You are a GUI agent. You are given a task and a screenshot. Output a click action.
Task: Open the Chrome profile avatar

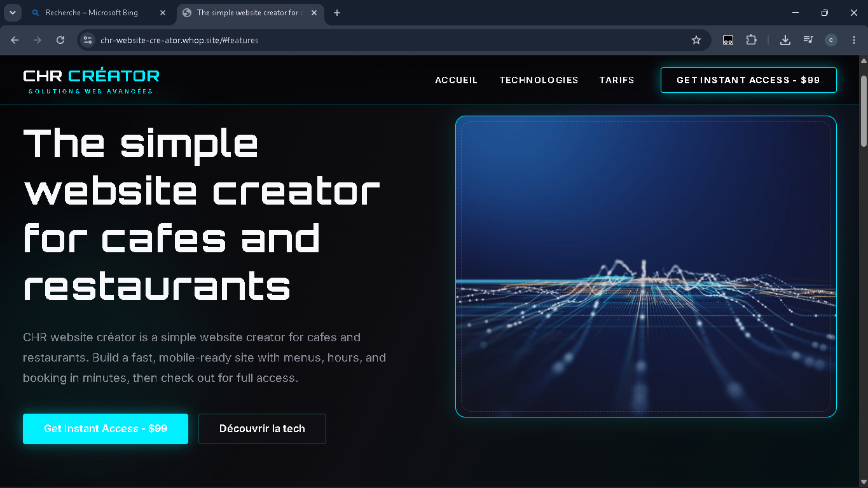(831, 40)
